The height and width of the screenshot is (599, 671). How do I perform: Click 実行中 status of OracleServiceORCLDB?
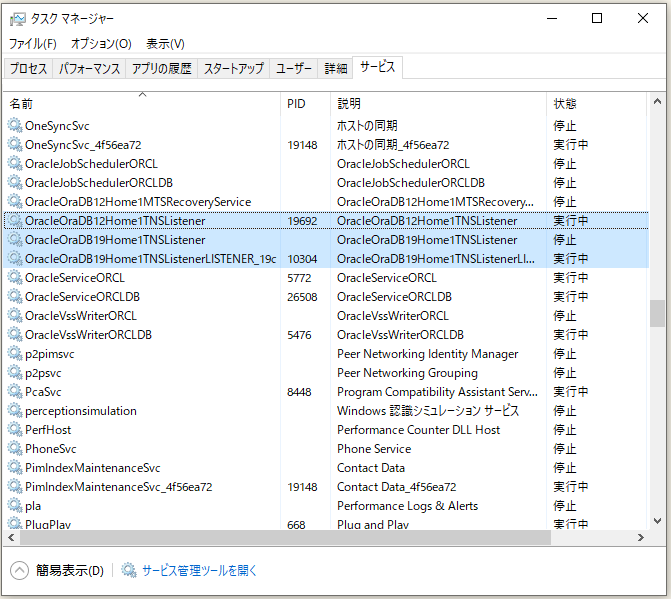click(x=571, y=297)
